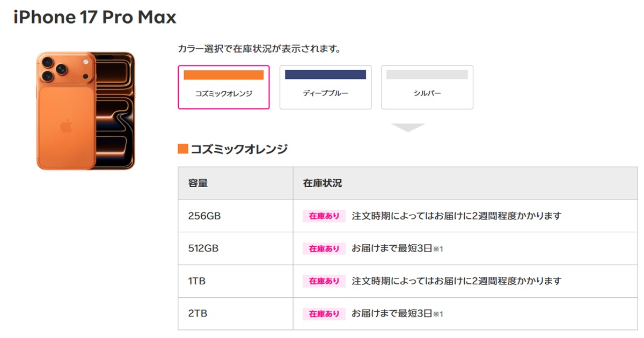Click the silver color bar

427,75
